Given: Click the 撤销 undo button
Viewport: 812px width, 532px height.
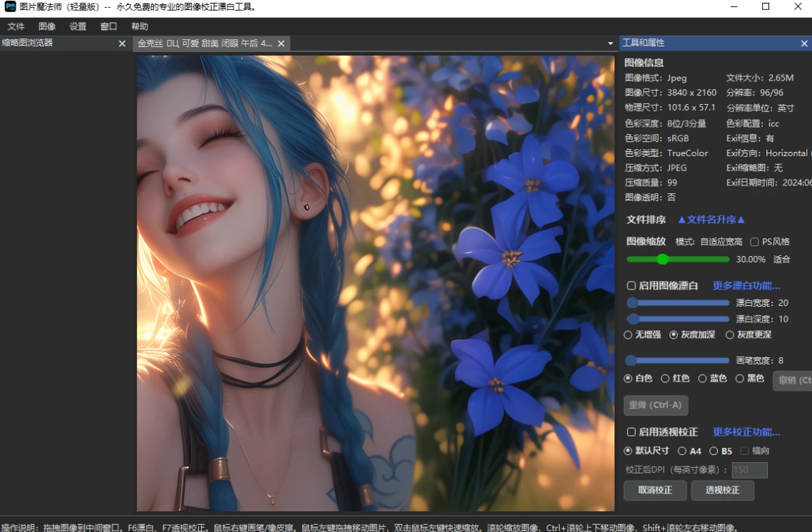Looking at the screenshot, I should click(792, 380).
